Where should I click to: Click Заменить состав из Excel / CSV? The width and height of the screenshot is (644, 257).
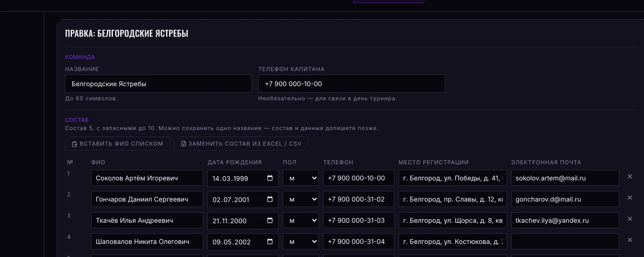click(241, 144)
